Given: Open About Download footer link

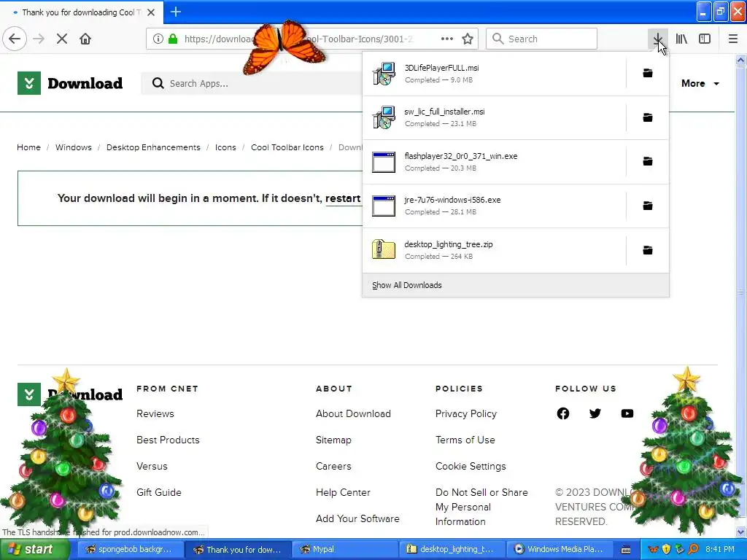Looking at the screenshot, I should click(353, 413).
